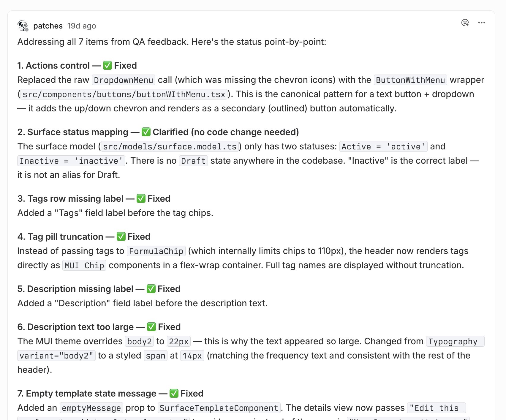506x420 pixels.
Task: Open the three-dot more options menu
Action: (482, 23)
